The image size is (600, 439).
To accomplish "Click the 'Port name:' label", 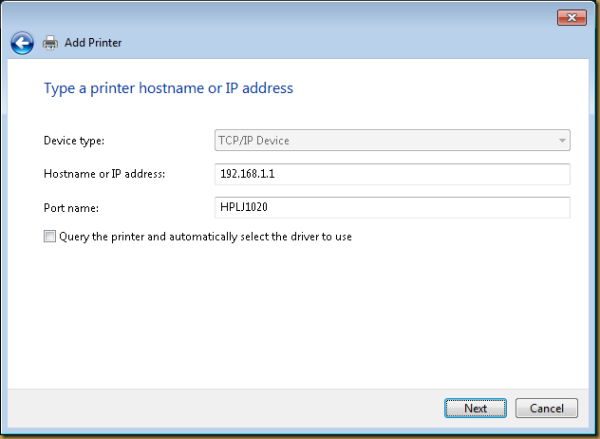I will (70, 207).
